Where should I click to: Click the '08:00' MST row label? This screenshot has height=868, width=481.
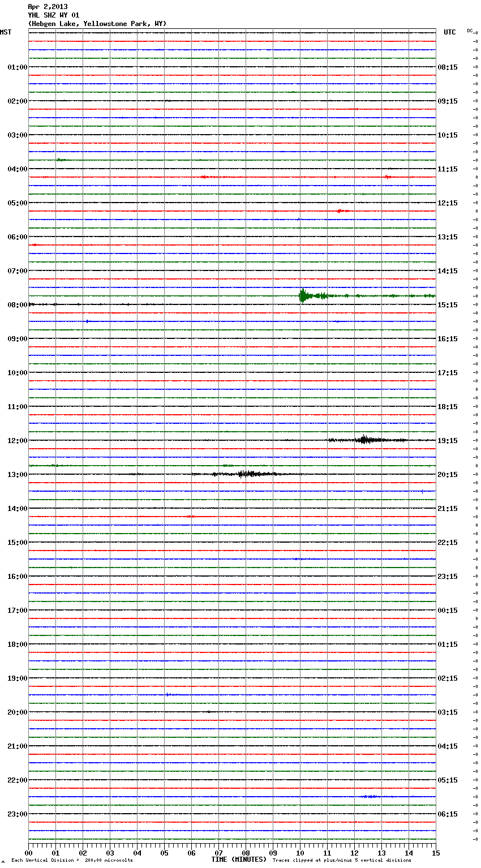point(18,305)
